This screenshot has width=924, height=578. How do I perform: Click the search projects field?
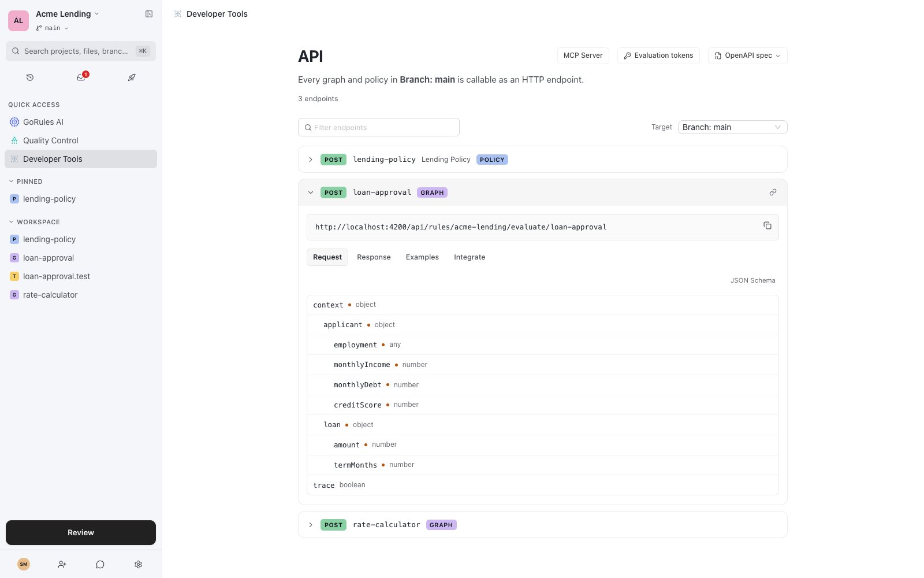(81, 51)
